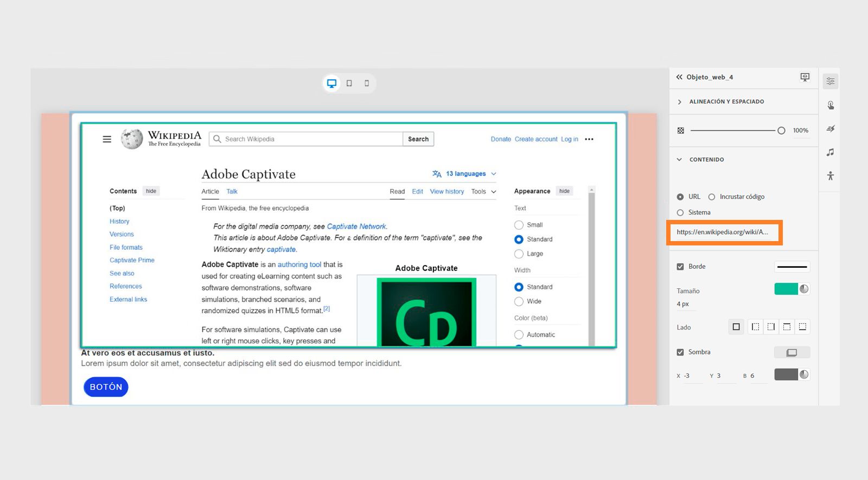Open Create account link
Viewport: 868px width, 480px height.
click(536, 140)
